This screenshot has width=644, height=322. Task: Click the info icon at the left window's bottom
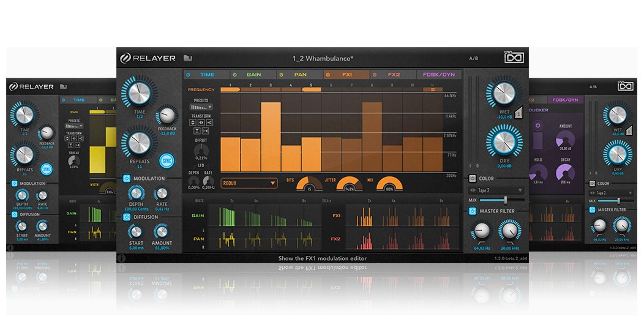click(x=10, y=248)
